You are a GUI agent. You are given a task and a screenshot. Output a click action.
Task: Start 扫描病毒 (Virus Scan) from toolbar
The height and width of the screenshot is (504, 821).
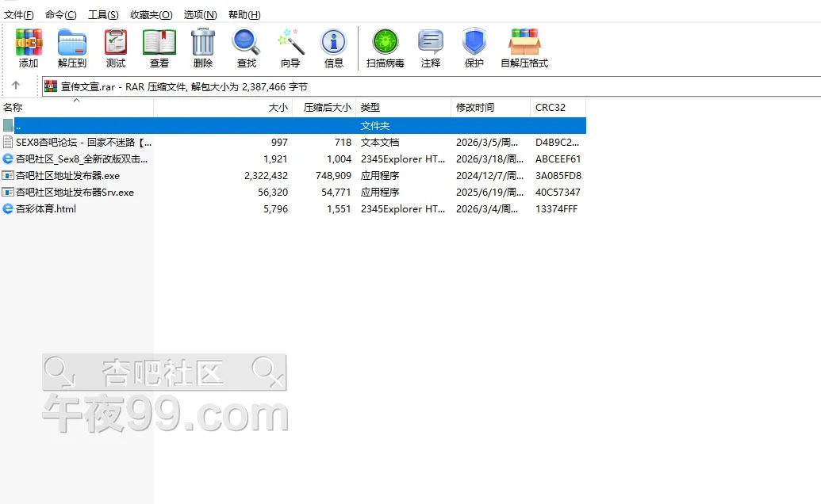click(386, 48)
